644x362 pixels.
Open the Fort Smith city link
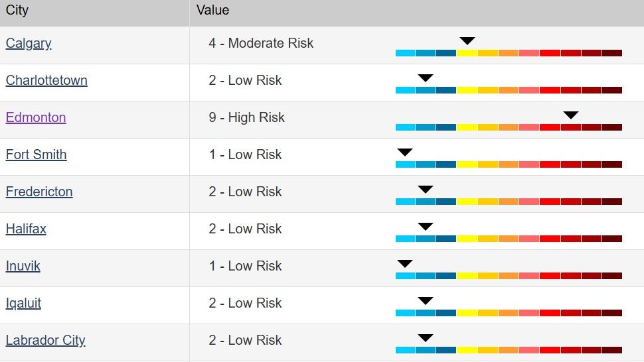(x=36, y=155)
